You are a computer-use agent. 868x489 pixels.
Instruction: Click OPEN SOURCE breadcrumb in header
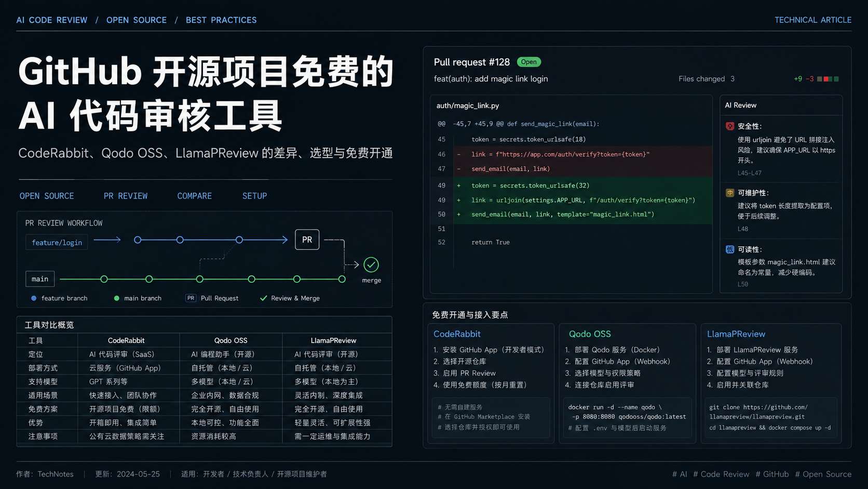137,20
